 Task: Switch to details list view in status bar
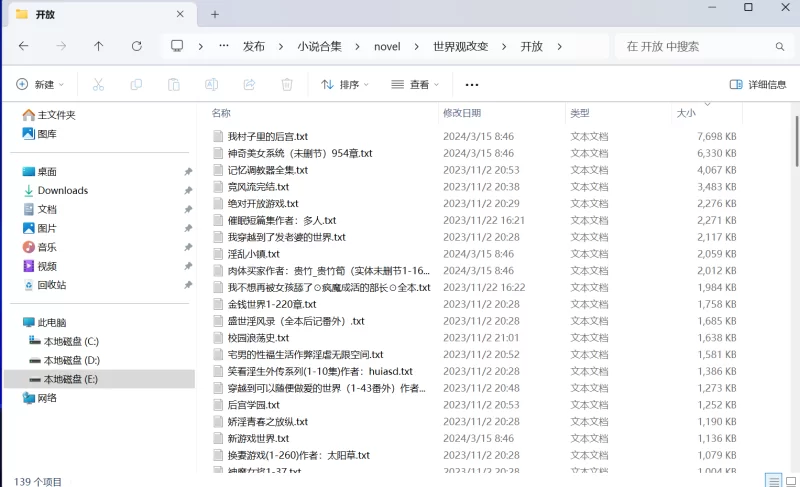[774, 480]
